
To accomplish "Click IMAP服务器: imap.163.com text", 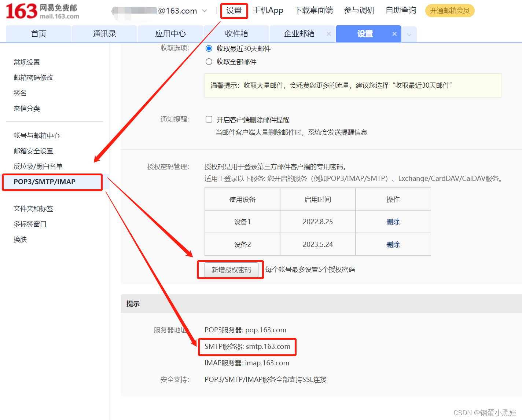I will (247, 363).
